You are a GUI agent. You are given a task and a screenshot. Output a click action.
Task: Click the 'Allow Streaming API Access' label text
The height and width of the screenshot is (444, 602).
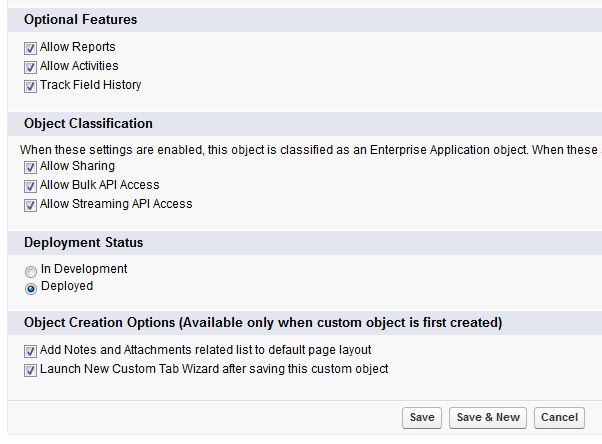(x=116, y=204)
